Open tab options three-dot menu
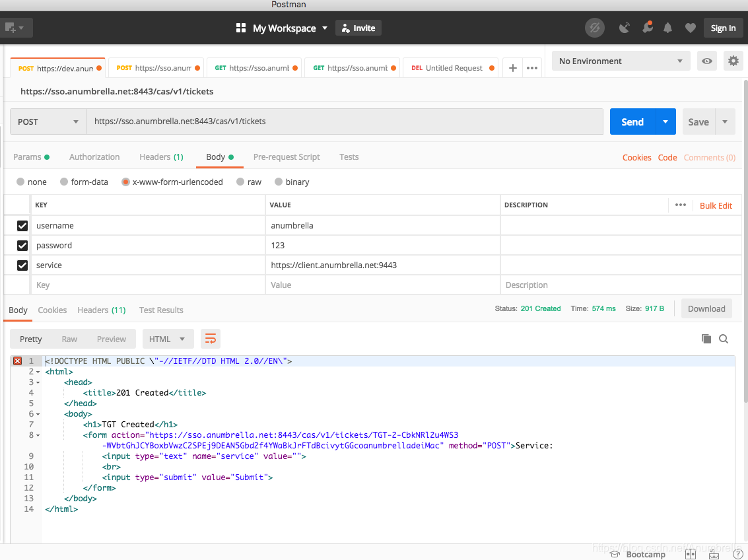The image size is (748, 560). click(x=532, y=68)
